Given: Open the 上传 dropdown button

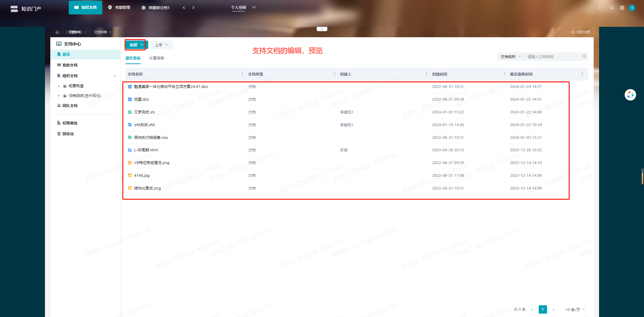Looking at the screenshot, I should (x=161, y=45).
